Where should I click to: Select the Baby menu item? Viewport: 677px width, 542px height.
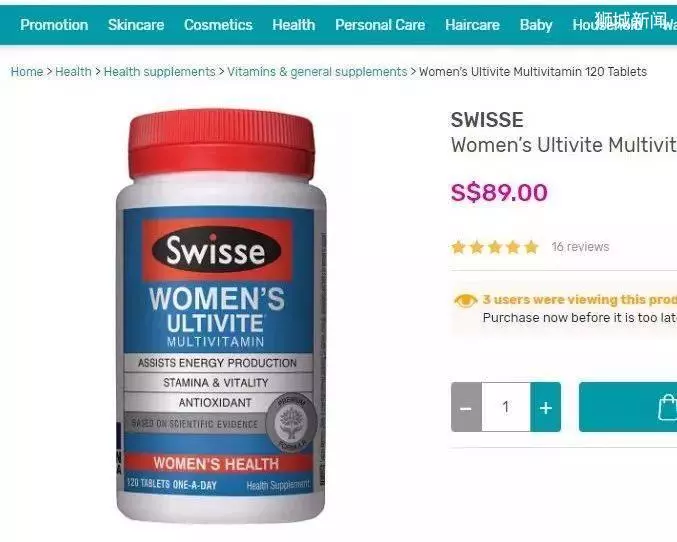coord(536,25)
